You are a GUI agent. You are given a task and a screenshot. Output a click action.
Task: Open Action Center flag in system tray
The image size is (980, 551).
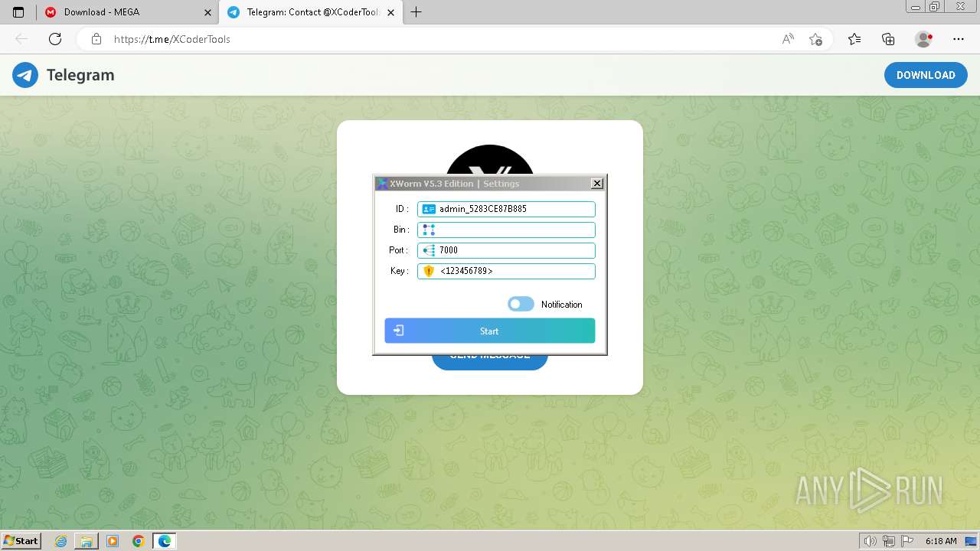pos(907,541)
